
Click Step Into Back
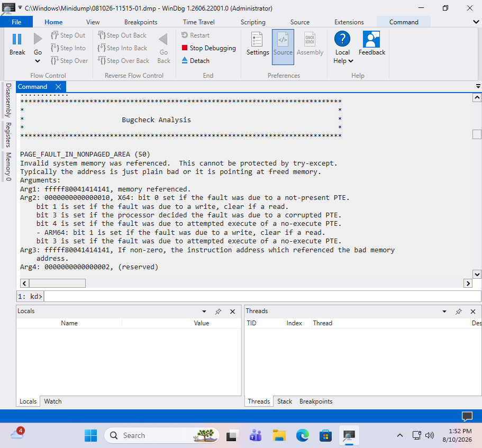tap(122, 48)
